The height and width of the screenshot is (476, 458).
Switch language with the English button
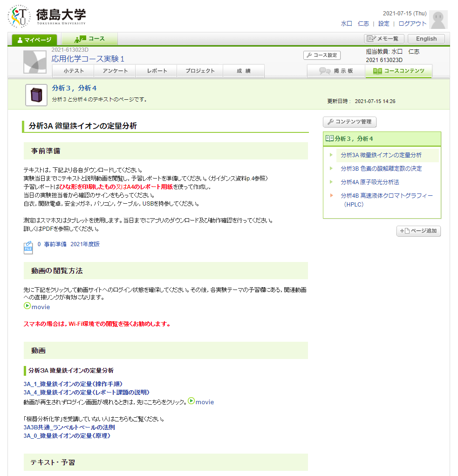pos(426,39)
